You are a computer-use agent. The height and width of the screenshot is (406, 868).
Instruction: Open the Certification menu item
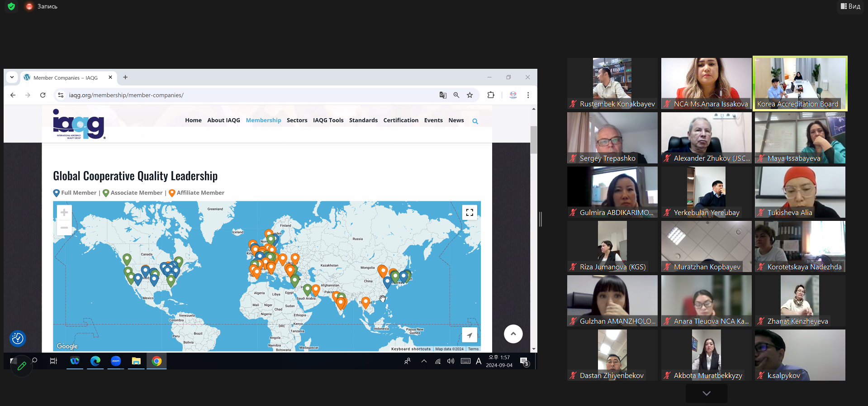401,120
